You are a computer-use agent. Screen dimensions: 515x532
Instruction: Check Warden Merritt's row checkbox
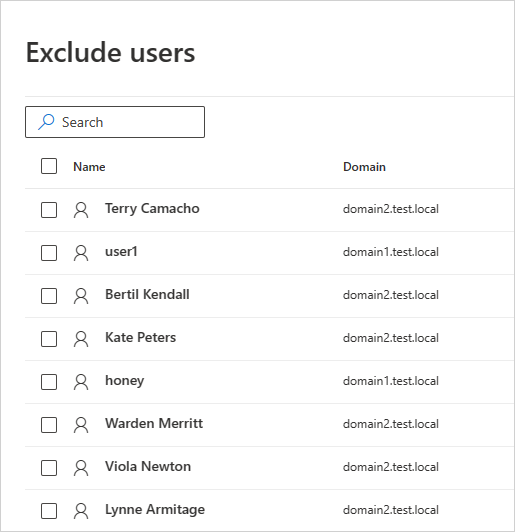[49, 425]
